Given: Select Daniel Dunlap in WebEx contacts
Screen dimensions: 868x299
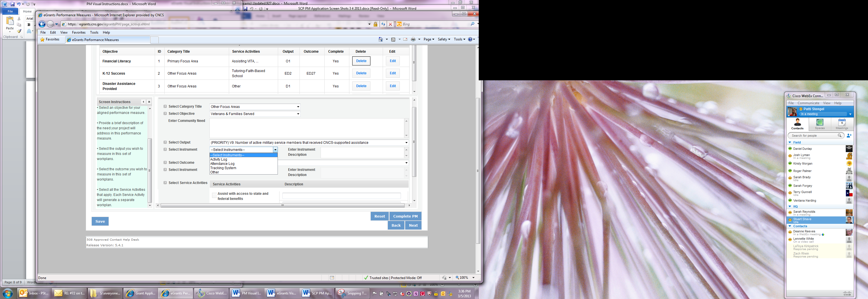Looking at the screenshot, I should click(x=820, y=148).
